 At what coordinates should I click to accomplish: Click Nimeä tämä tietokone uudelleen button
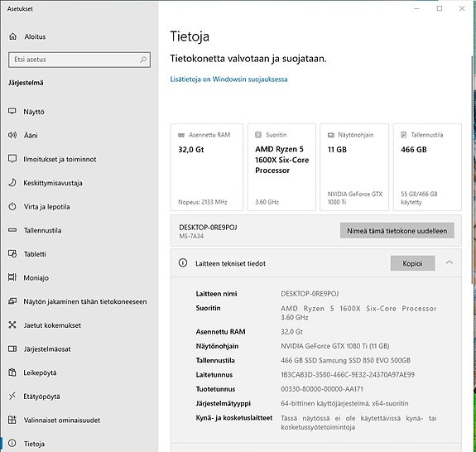pyautogui.click(x=397, y=230)
